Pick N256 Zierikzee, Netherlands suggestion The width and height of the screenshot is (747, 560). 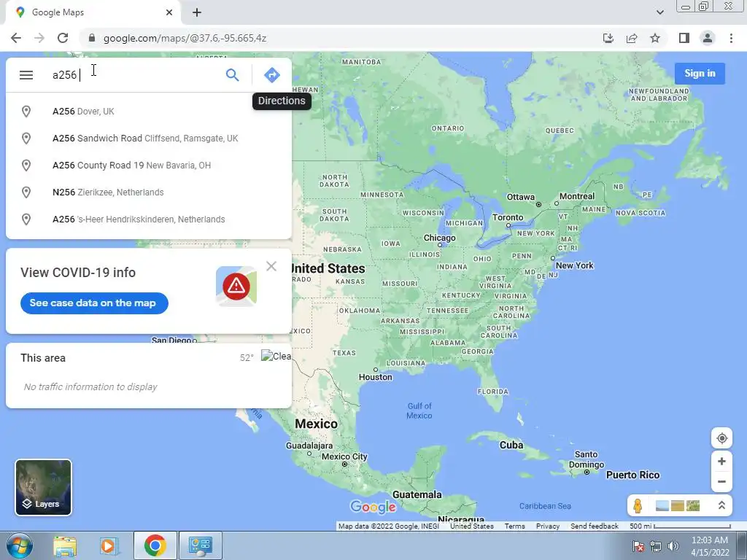(149, 192)
